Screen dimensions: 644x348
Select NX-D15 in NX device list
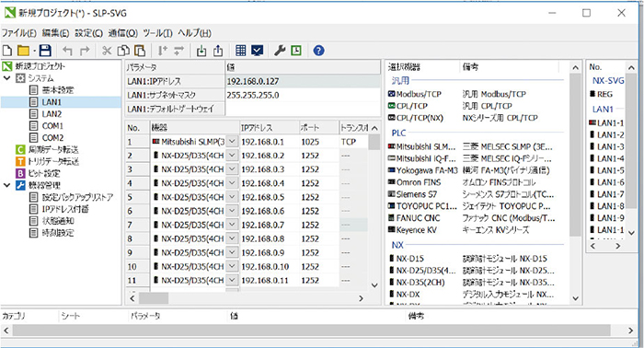click(x=407, y=259)
